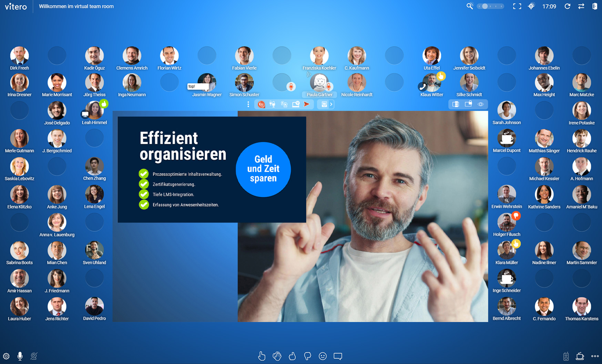Click the screen sharing icon in the toolbar
This screenshot has height=364, width=602.
click(x=296, y=104)
